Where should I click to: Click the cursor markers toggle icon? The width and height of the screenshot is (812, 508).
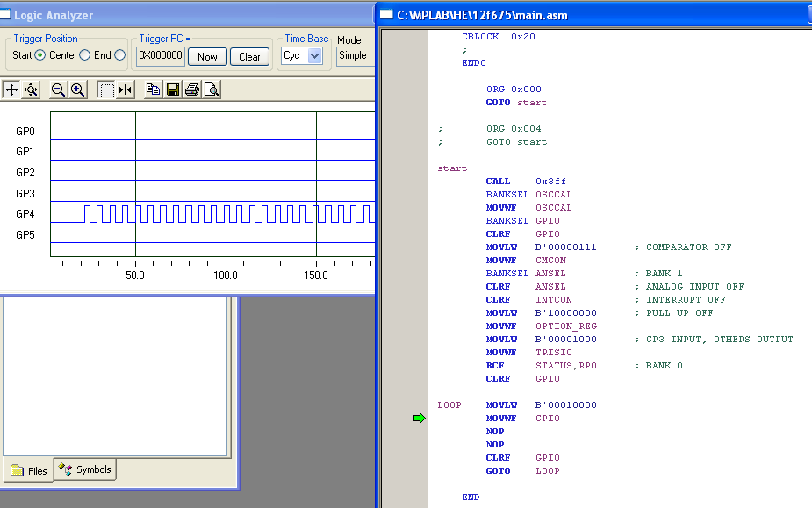(x=126, y=89)
